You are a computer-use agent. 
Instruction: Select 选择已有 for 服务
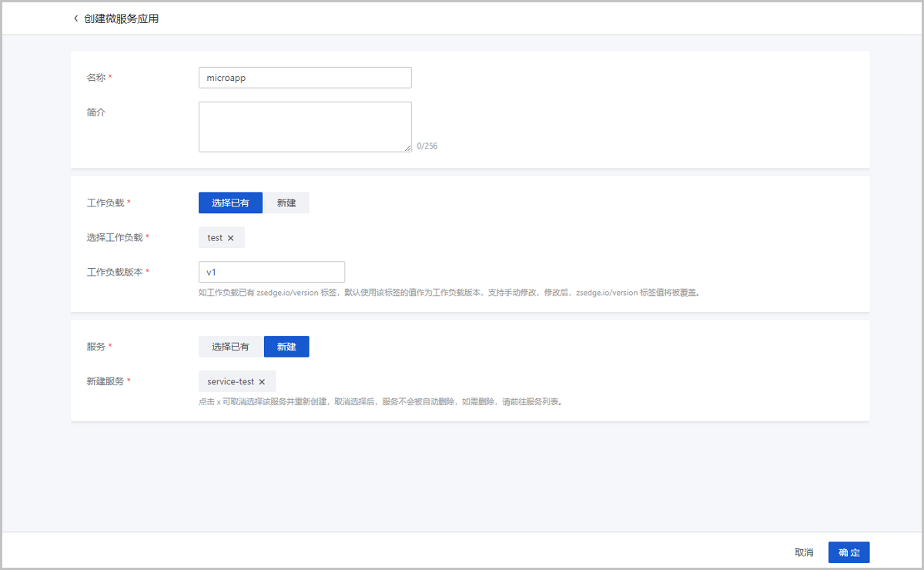(230, 347)
